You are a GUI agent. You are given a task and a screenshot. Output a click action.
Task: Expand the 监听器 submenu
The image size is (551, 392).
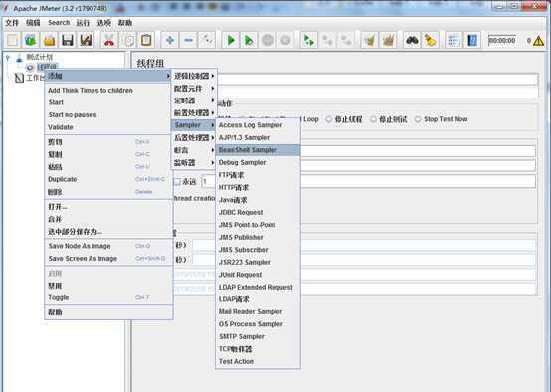tap(194, 163)
